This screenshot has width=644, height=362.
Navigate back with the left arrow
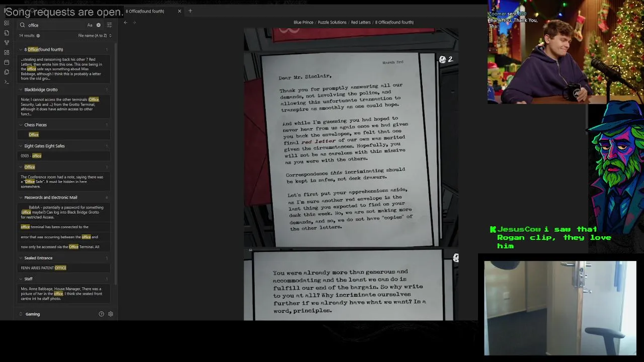[x=125, y=22]
